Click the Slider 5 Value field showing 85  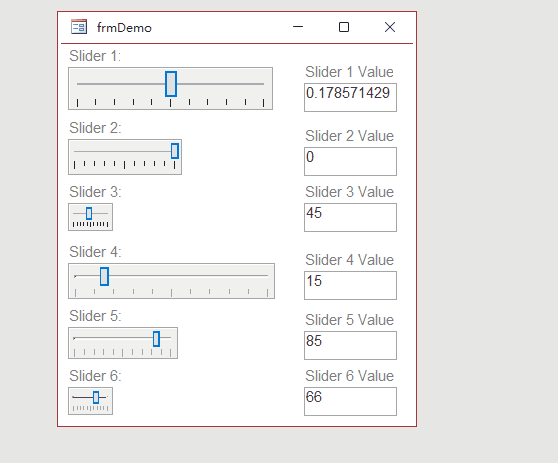point(350,346)
